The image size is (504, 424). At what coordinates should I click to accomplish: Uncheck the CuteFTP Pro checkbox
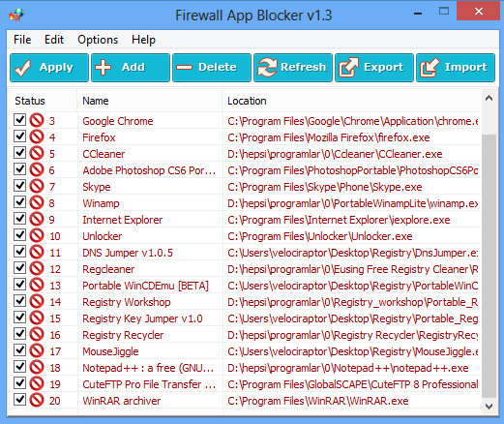[x=19, y=382]
